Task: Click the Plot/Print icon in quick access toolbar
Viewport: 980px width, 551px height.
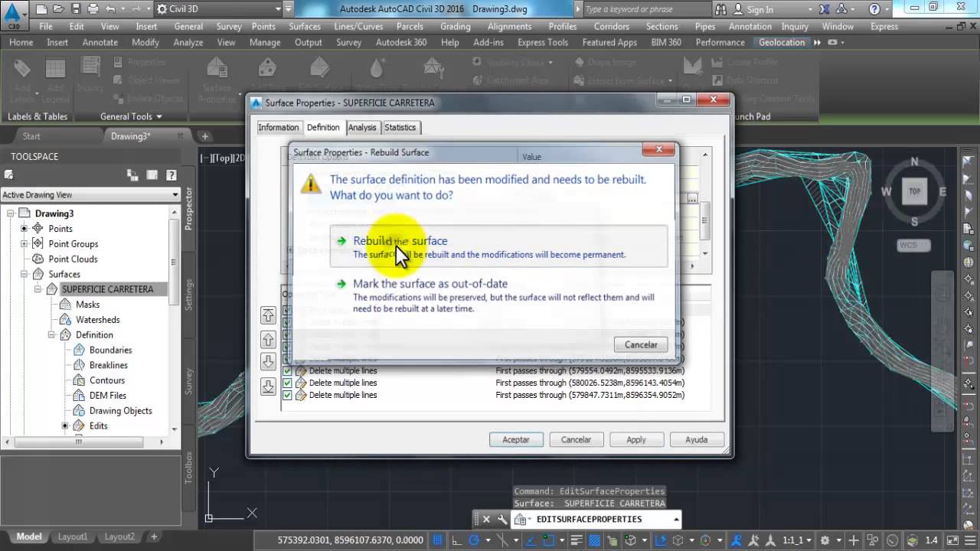Action: pyautogui.click(x=93, y=9)
